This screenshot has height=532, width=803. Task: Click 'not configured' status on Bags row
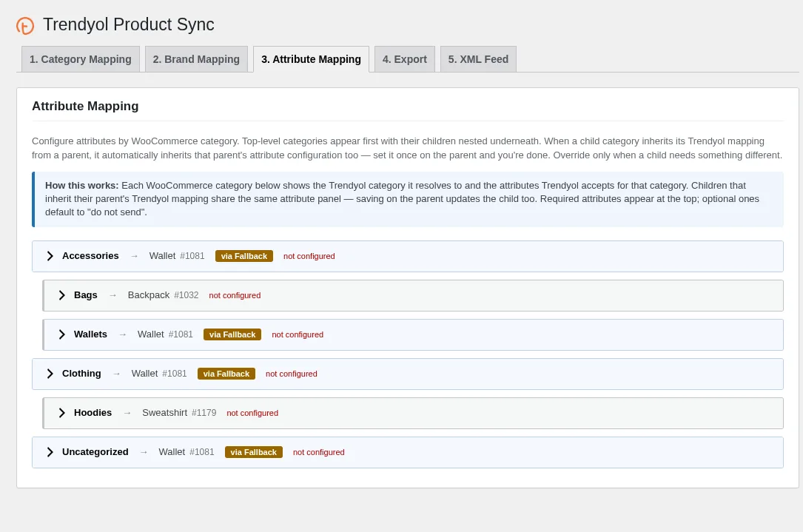click(235, 295)
